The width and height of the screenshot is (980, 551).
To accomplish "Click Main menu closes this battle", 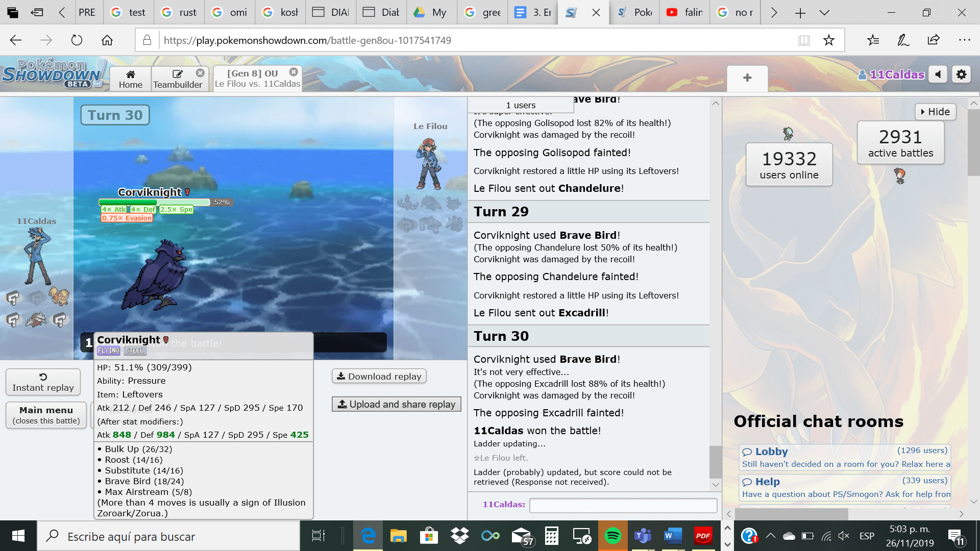I will [x=46, y=415].
